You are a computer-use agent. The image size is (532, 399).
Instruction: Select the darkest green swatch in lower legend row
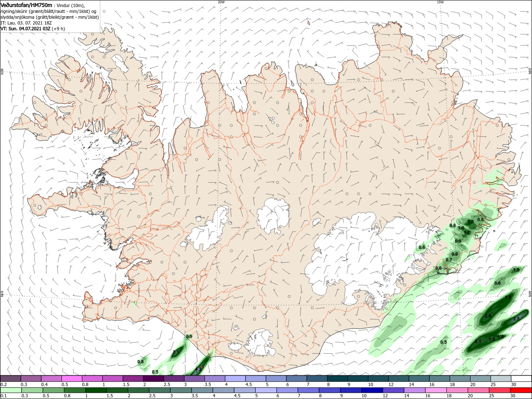coord(96,390)
